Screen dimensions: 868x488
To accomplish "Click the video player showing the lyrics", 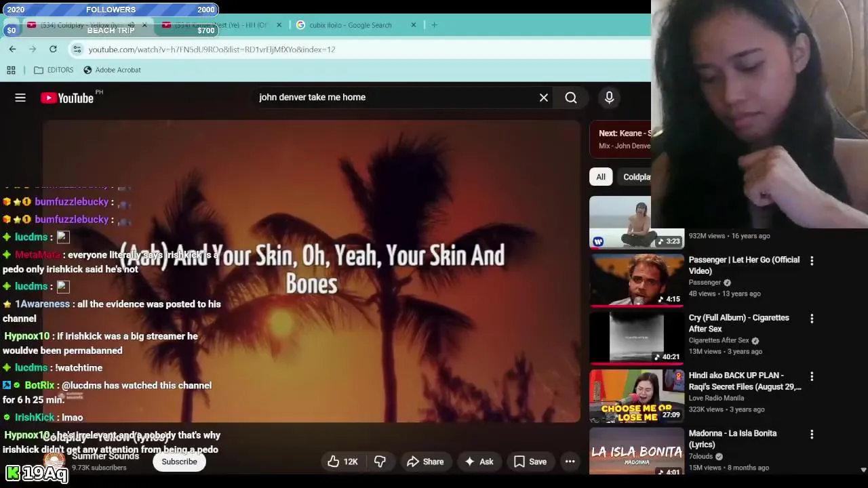I will coord(312,271).
